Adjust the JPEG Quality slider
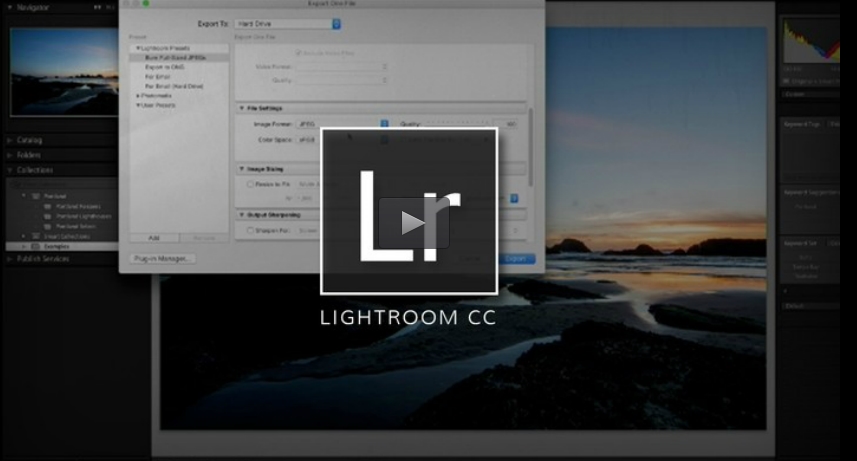The width and height of the screenshot is (857, 461). (458, 124)
